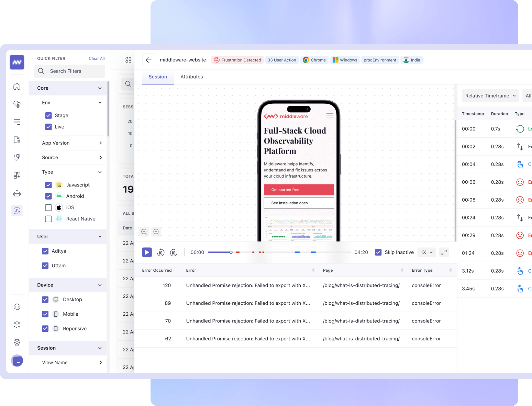Click the playback progress slider handle
Screen dimensions: 532x406
(231, 252)
